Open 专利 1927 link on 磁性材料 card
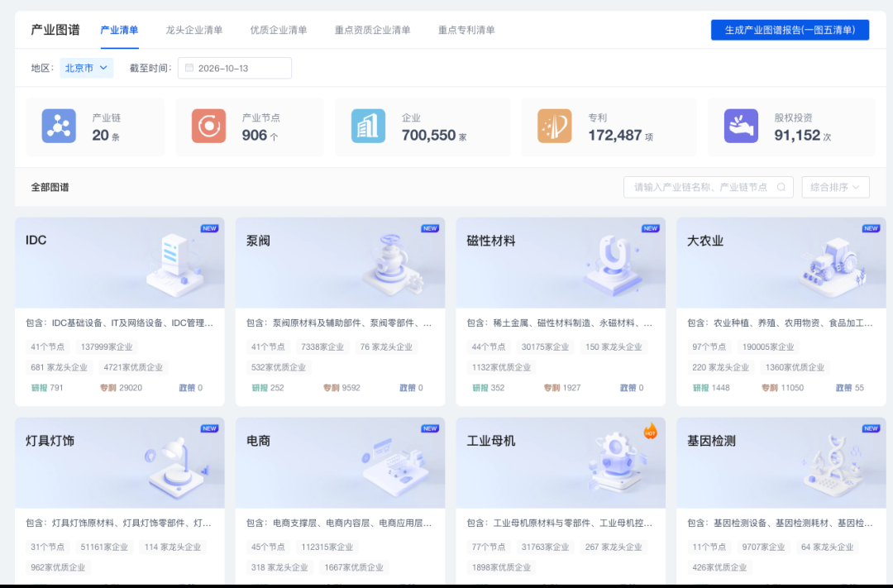 point(562,387)
